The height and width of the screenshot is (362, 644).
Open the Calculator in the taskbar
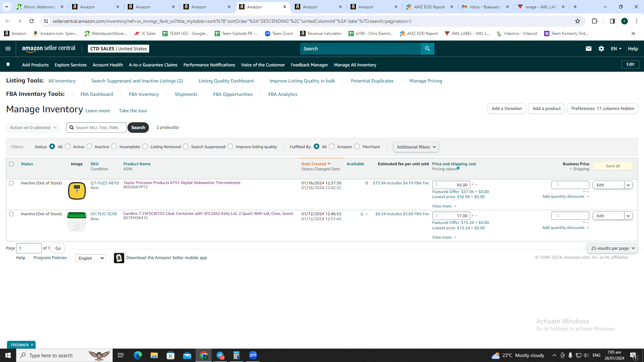(236, 355)
